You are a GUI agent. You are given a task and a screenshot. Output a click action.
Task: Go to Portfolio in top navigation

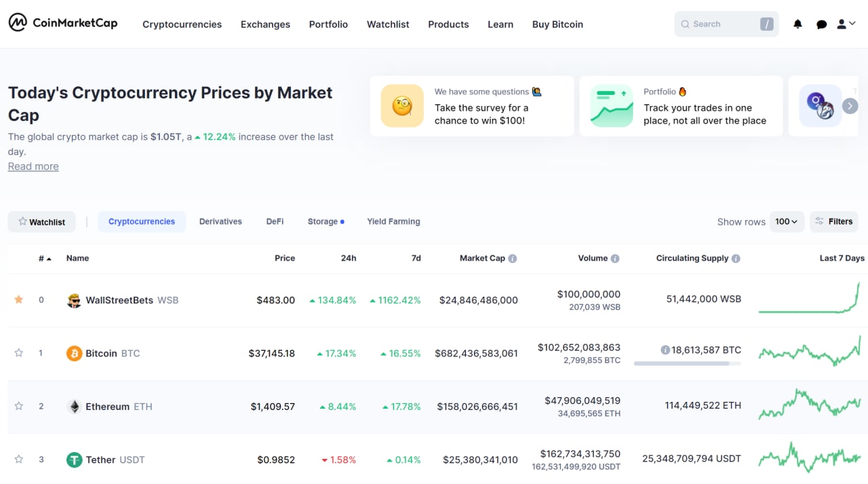(328, 24)
